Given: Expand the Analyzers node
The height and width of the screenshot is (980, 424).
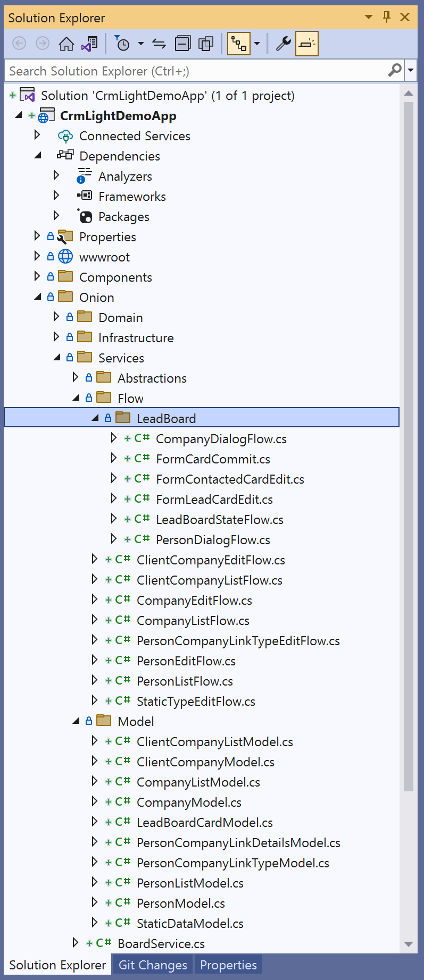Looking at the screenshot, I should (56, 175).
